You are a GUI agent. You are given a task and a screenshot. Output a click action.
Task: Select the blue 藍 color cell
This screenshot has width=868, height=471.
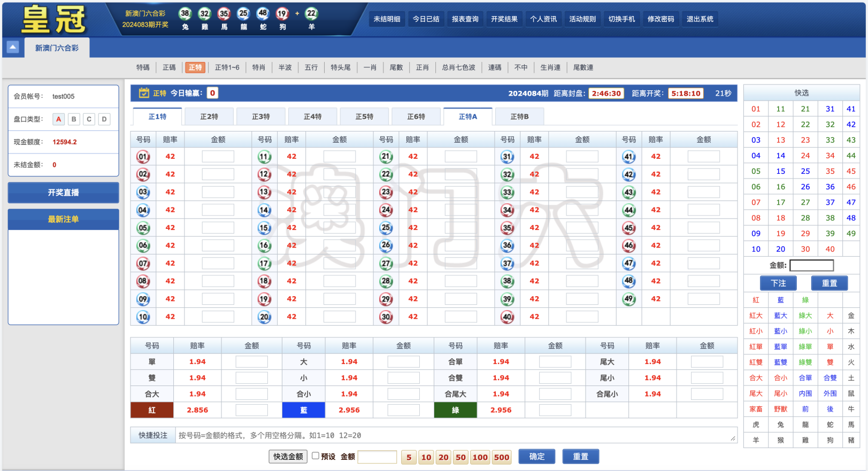pos(304,410)
